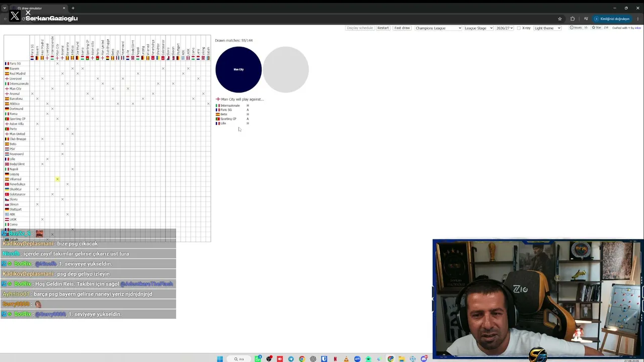644x362 pixels.
Task: Open ChatGPT from the taskbar
Action: coord(313,359)
